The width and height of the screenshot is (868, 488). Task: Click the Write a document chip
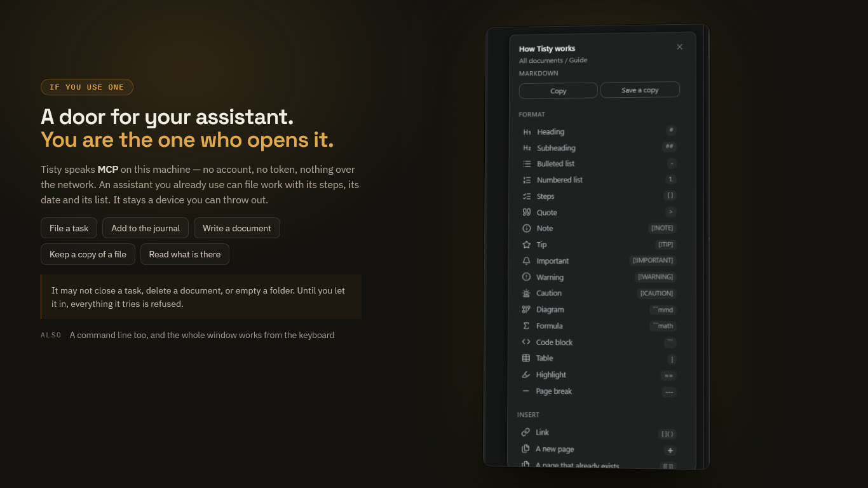[237, 228]
